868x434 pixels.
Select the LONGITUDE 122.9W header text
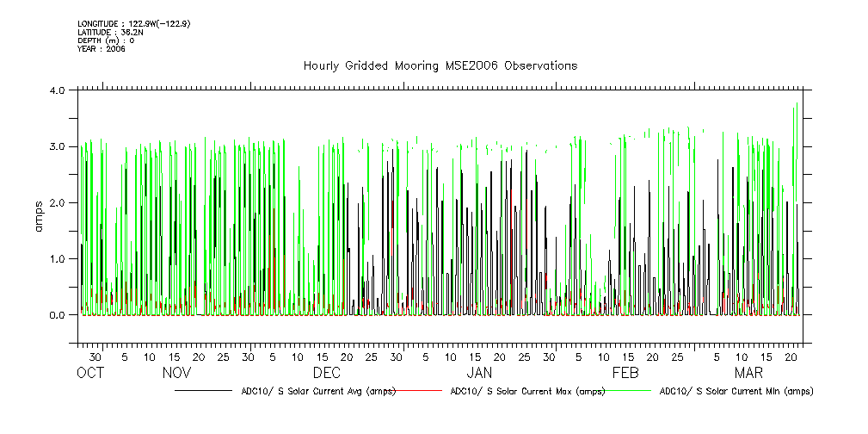click(133, 23)
